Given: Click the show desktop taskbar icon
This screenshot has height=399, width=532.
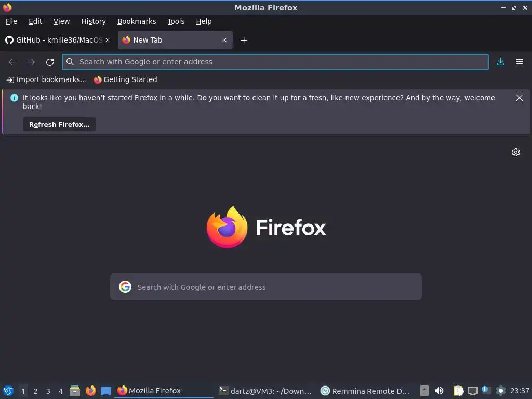Looking at the screenshot, I should point(106,391).
